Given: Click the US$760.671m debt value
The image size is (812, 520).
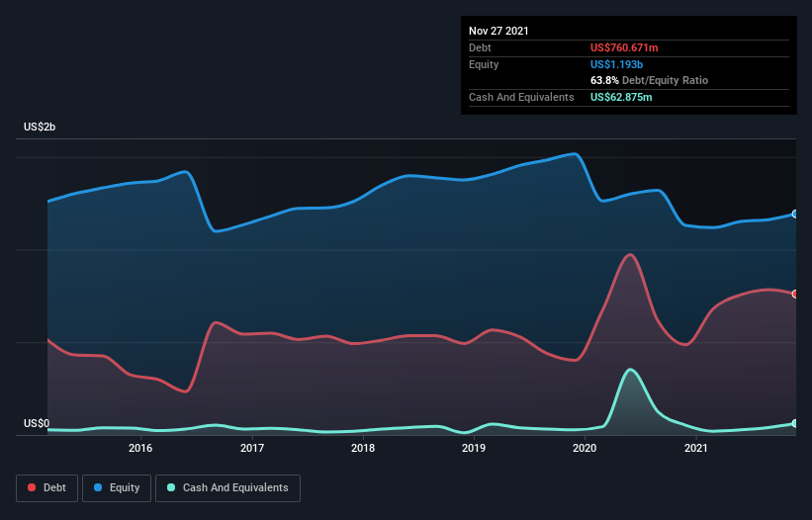Looking at the screenshot, I should coord(624,47).
